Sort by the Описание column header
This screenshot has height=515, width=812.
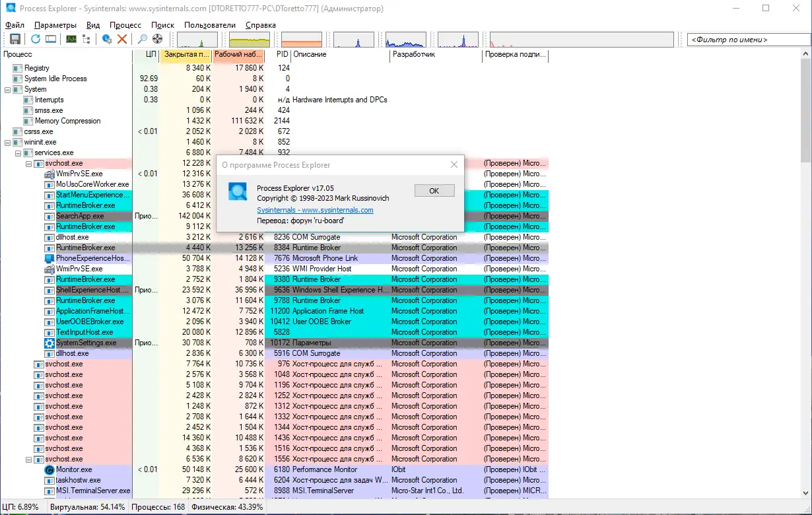pos(341,54)
